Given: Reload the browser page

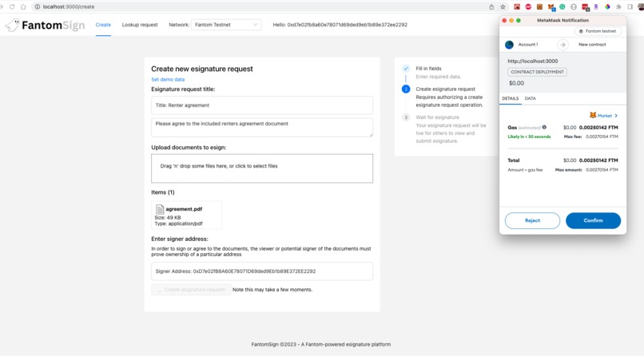Looking at the screenshot, I should (12, 6).
